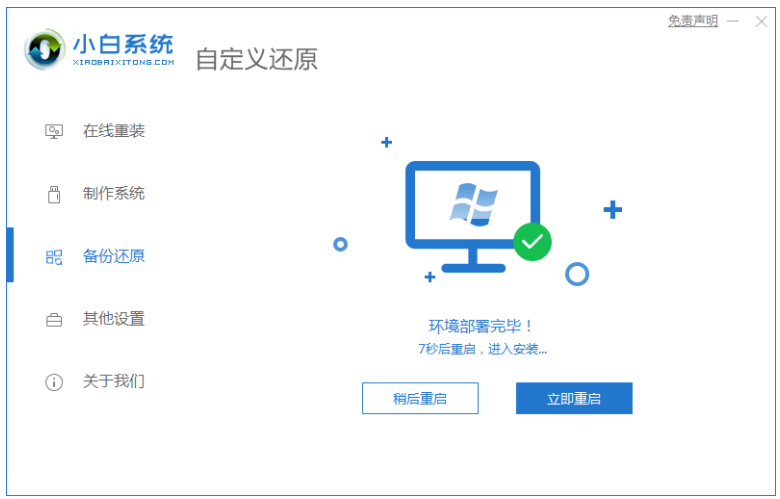Click the briefcase icon beside 其他设置
Viewport: 780px width, 499px height.
(54, 320)
